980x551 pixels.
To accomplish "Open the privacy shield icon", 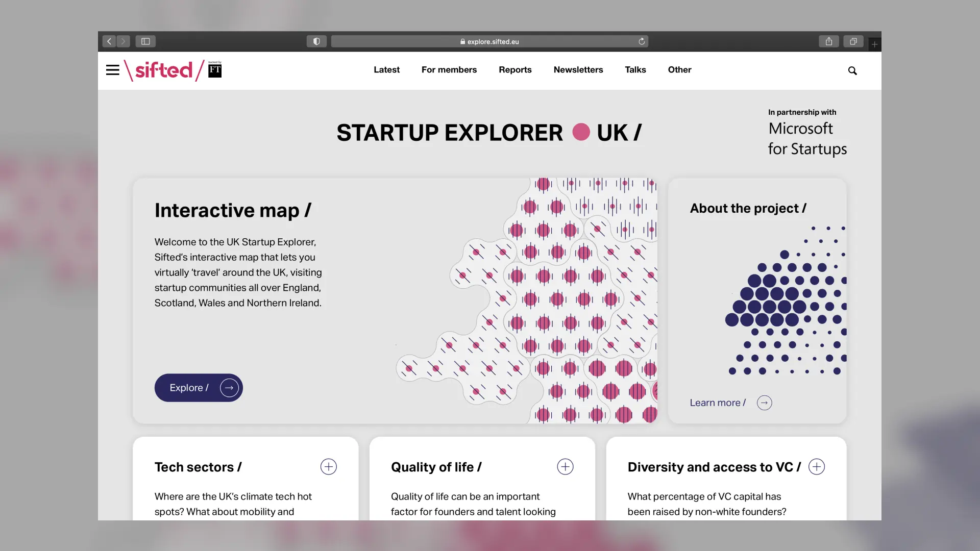I will tap(316, 41).
